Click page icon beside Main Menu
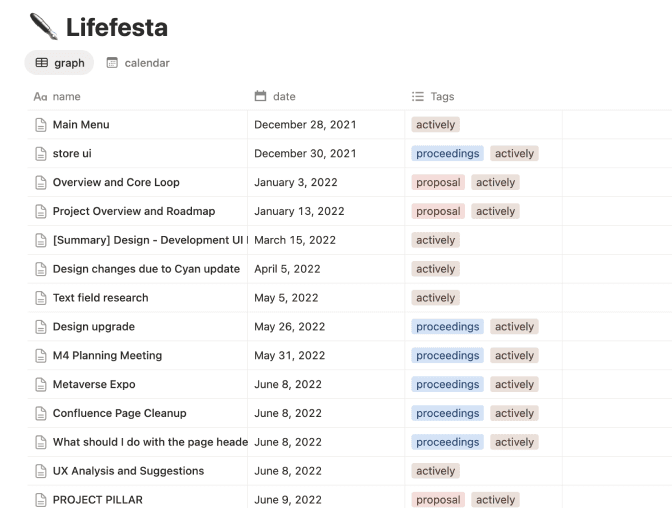This screenshot has width=672, height=508. (x=41, y=125)
